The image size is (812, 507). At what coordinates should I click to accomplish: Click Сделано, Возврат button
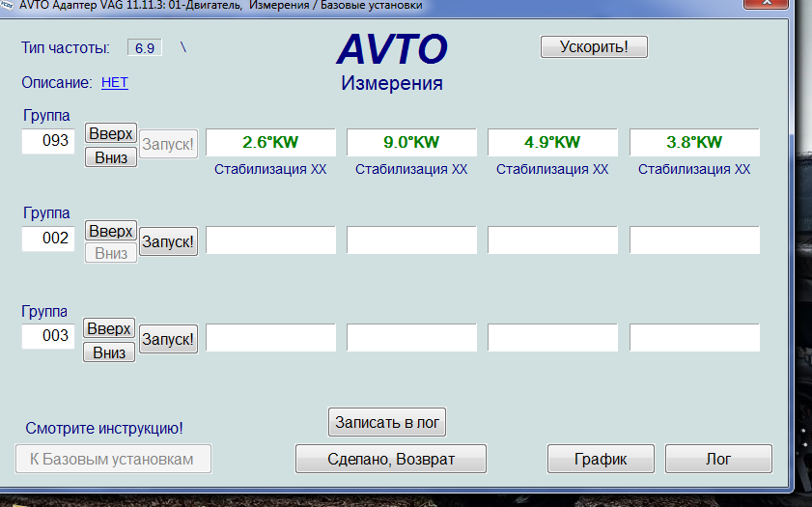coord(391,459)
